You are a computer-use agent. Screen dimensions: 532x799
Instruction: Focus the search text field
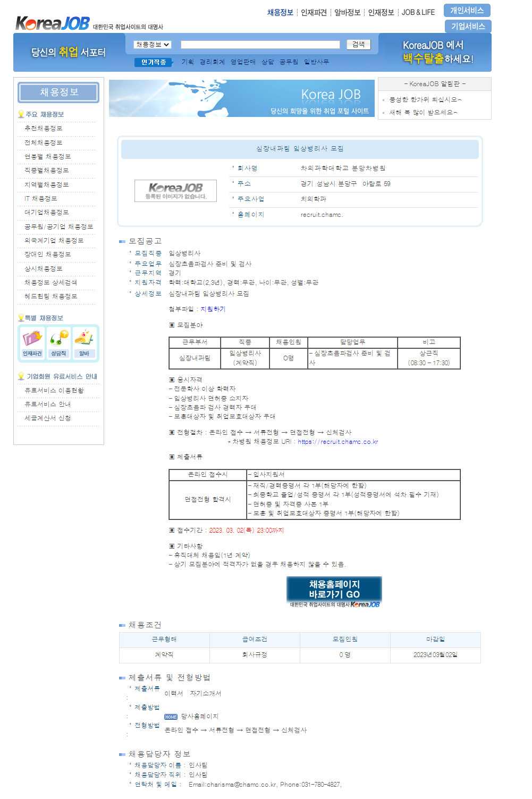coord(260,45)
